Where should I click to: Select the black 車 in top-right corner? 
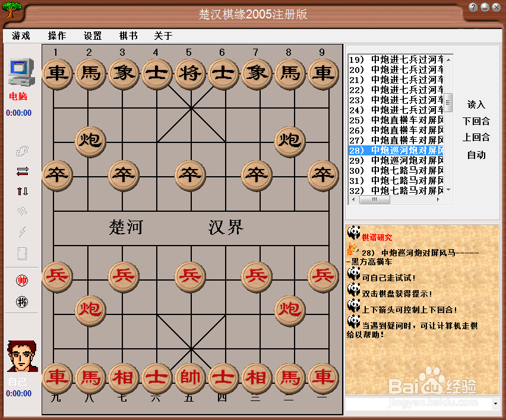(323, 74)
